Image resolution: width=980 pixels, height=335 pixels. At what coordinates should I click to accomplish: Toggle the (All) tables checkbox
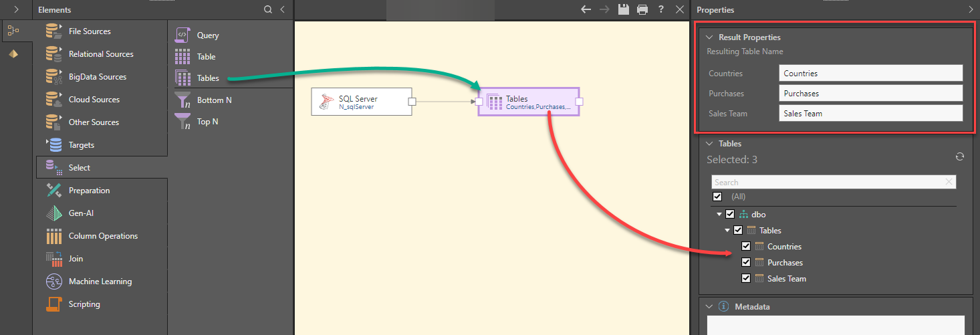[x=717, y=197]
